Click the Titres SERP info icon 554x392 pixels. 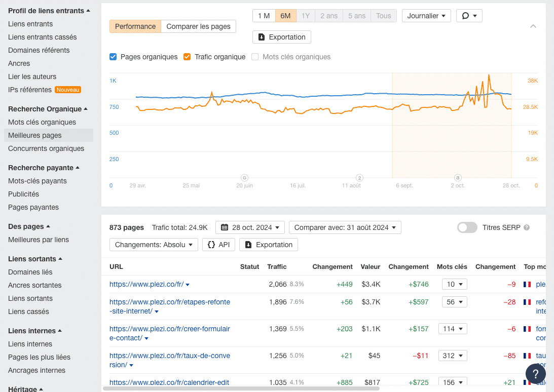pos(527,227)
